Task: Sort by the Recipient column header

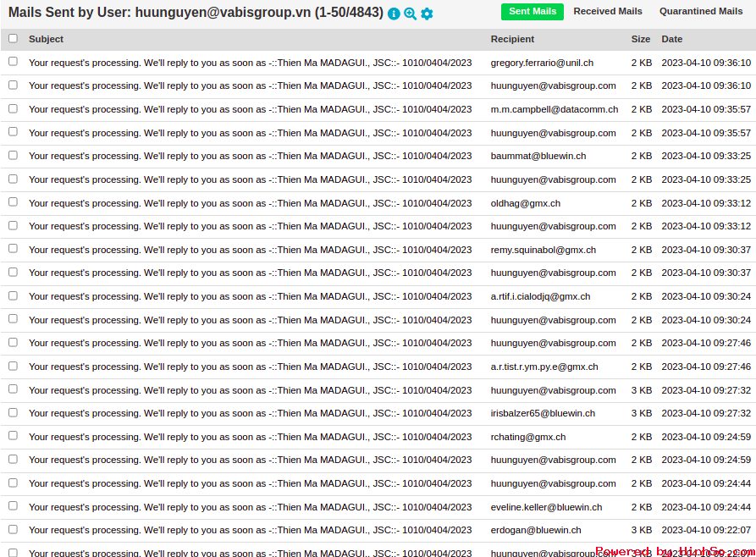Action: (x=512, y=39)
